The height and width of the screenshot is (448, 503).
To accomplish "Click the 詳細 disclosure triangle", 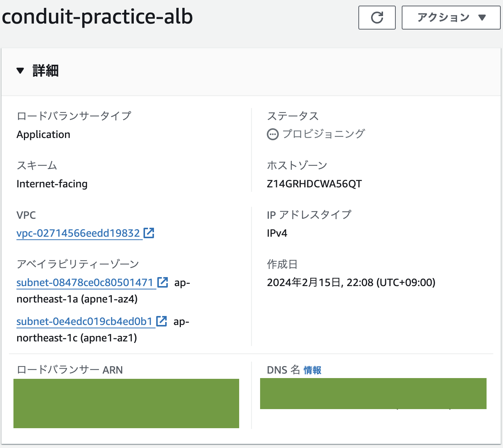I will pyautogui.click(x=19, y=70).
